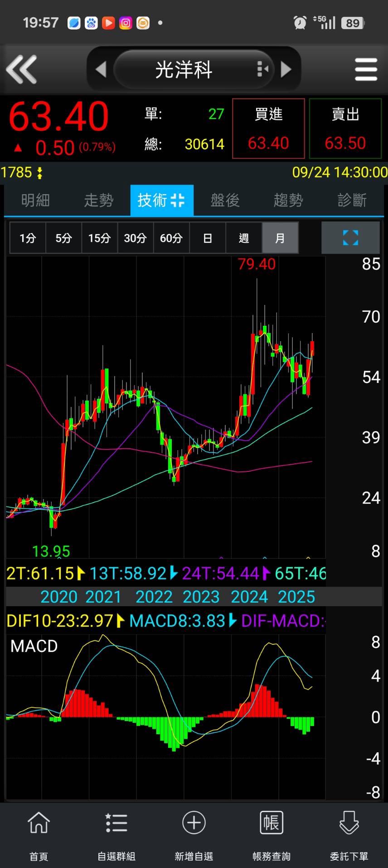
Task: Switch to the 走勢 tab
Action: pyautogui.click(x=98, y=200)
